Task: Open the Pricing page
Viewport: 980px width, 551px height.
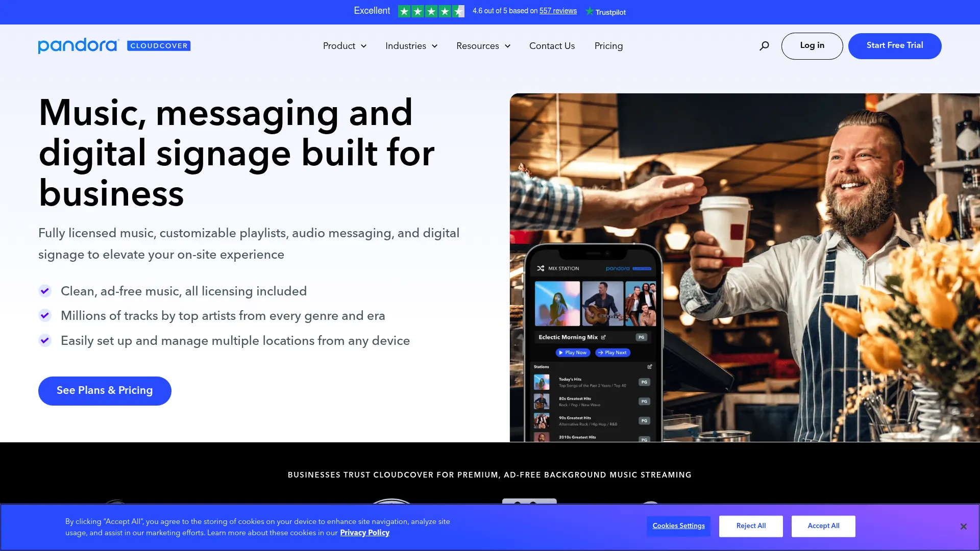Action: (x=608, y=46)
